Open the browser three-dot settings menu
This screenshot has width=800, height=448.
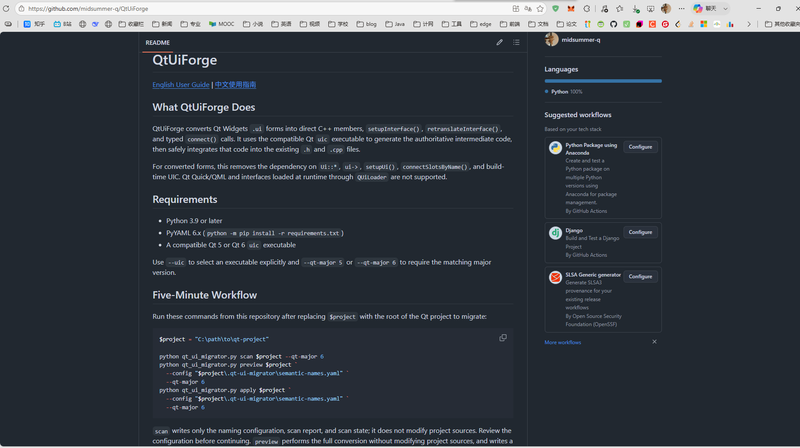click(682, 9)
